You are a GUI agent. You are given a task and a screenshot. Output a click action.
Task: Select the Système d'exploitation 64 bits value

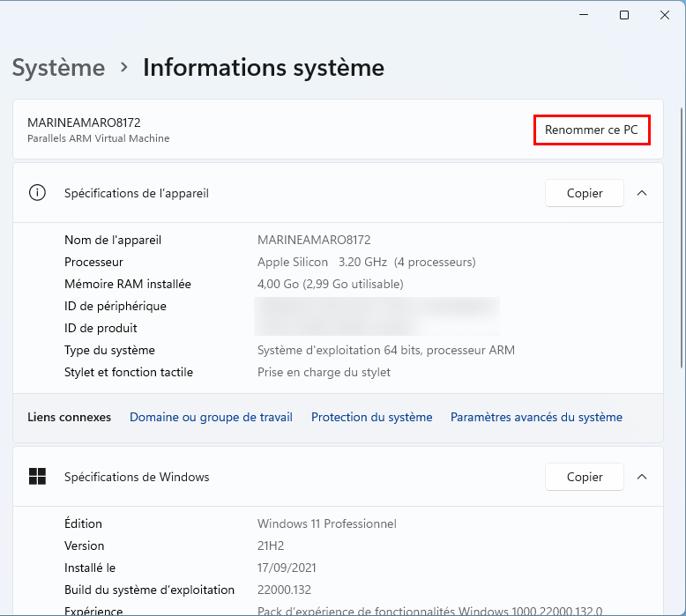(x=386, y=350)
